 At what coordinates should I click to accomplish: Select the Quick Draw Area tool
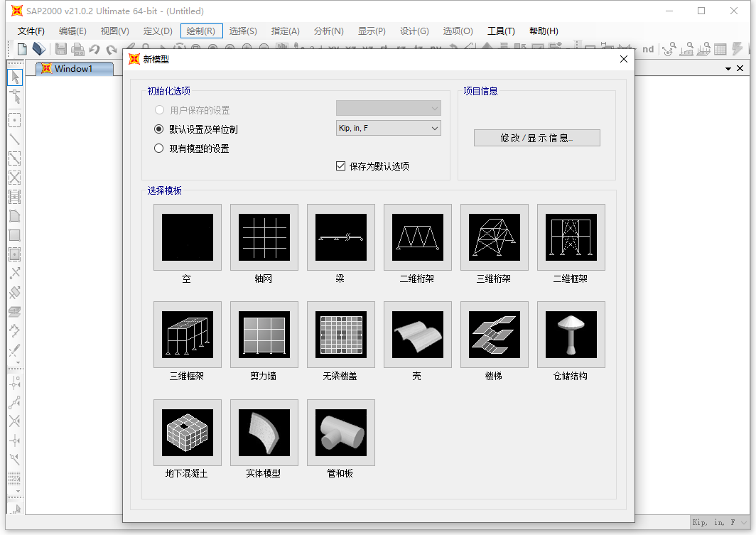pos(15,254)
